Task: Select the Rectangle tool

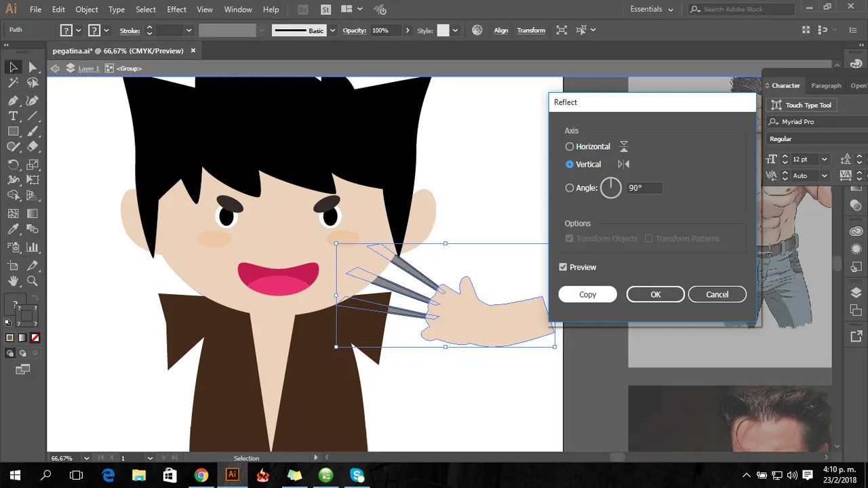Action: point(13,131)
